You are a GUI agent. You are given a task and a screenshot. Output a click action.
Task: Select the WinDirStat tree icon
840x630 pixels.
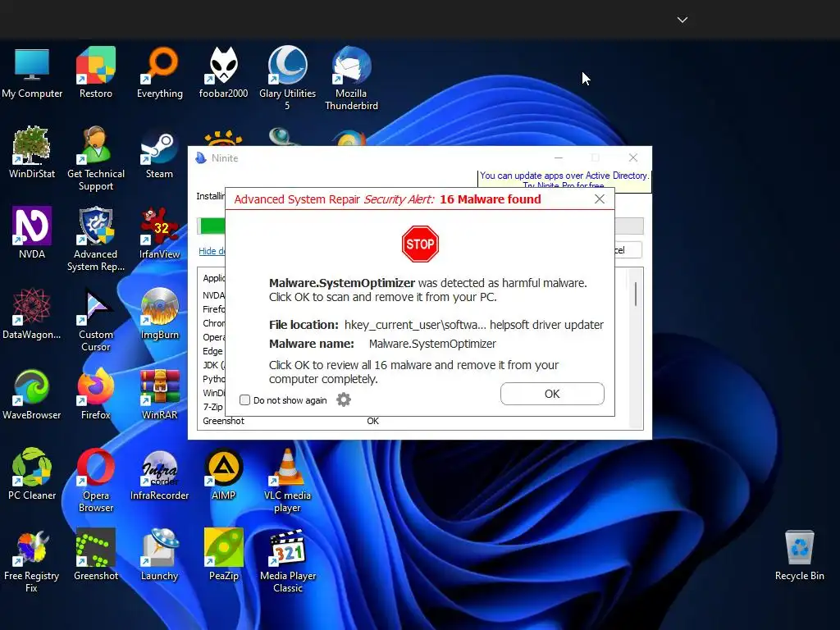click(x=32, y=153)
